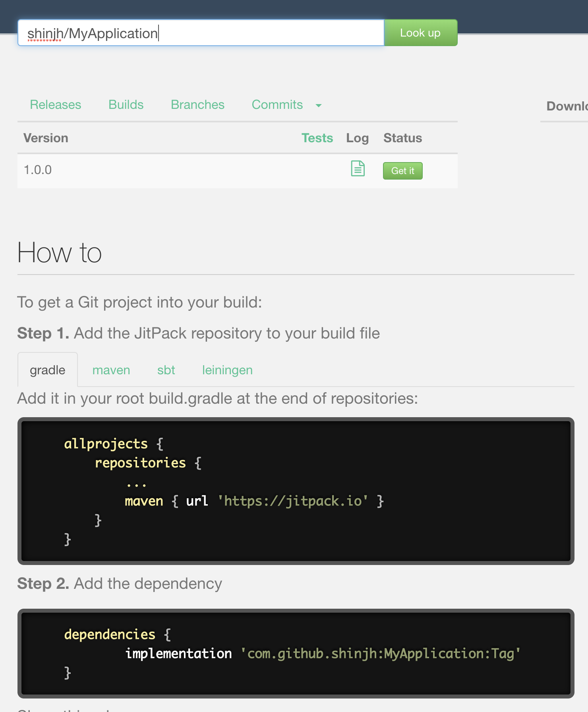This screenshot has width=588, height=712.
Task: Click the How to heading
Action: click(60, 253)
